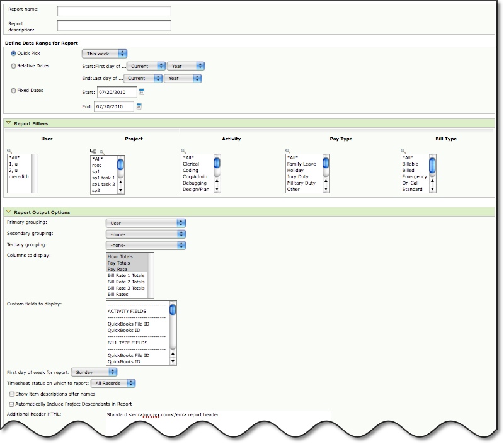
Task: Click the search magnifier above Bill Type list
Action: tap(403, 151)
